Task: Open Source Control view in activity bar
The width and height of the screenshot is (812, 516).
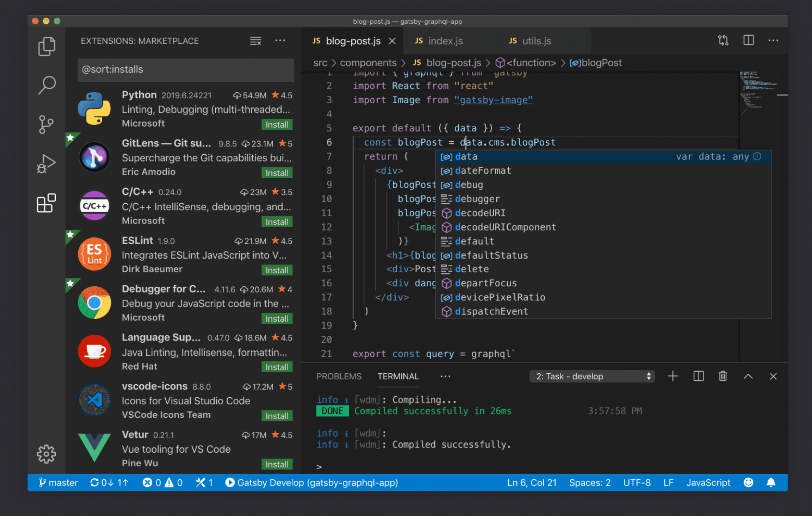Action: (46, 124)
